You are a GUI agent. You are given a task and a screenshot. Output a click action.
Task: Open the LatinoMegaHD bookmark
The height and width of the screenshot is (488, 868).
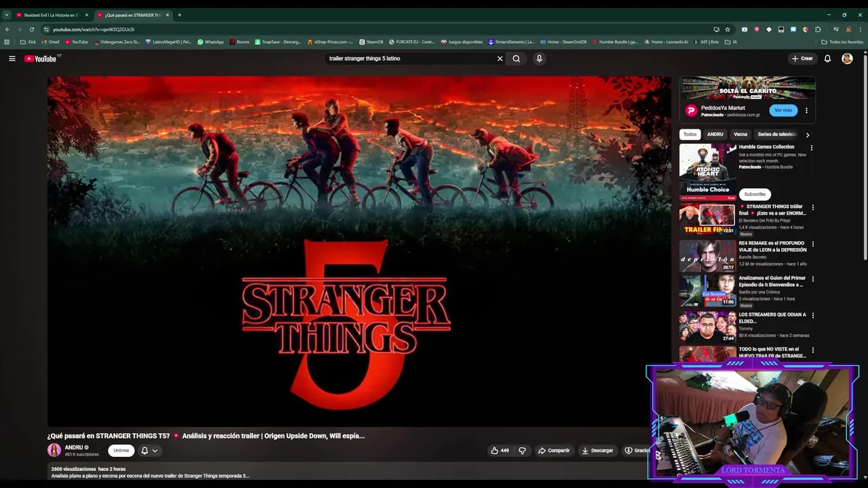168,42
